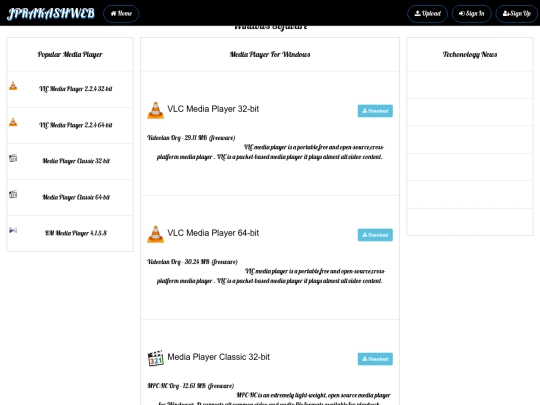Click the JPRAKASHWEB site logo
The height and width of the screenshot is (405, 540).
pyautogui.click(x=51, y=13)
